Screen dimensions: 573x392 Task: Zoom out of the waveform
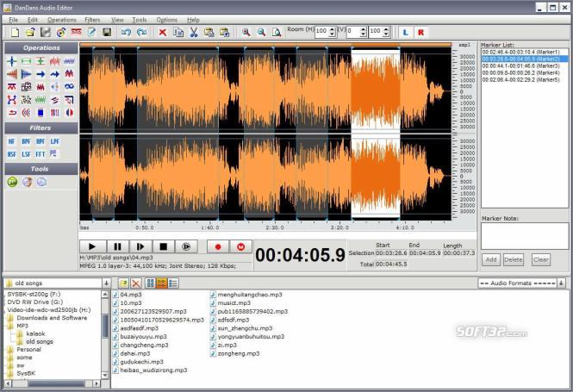point(261,33)
